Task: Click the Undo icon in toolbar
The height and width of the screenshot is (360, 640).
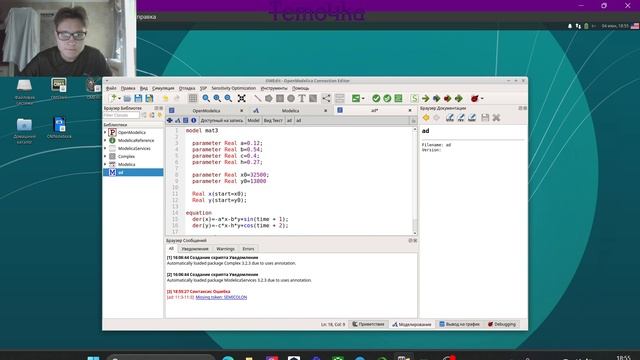Action: pyautogui.click(x=165, y=98)
